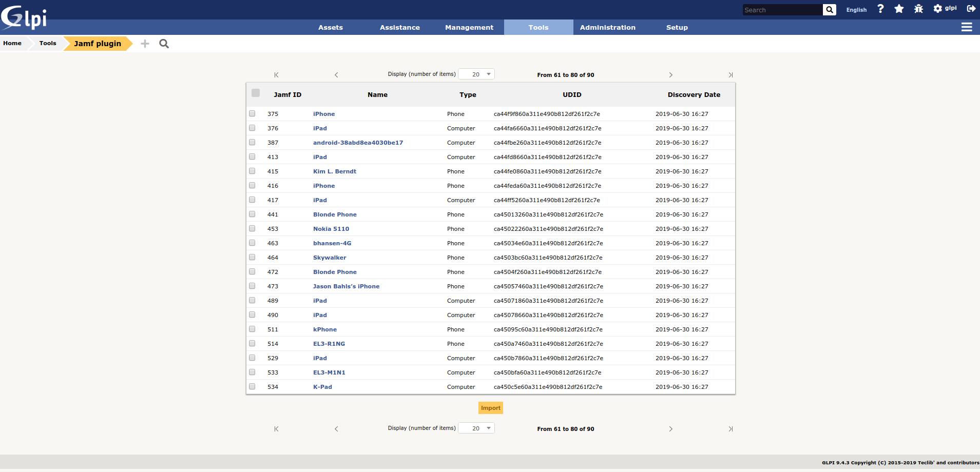The image size is (980, 472).
Task: Open the EL3-M1N1 device link
Action: click(329, 372)
